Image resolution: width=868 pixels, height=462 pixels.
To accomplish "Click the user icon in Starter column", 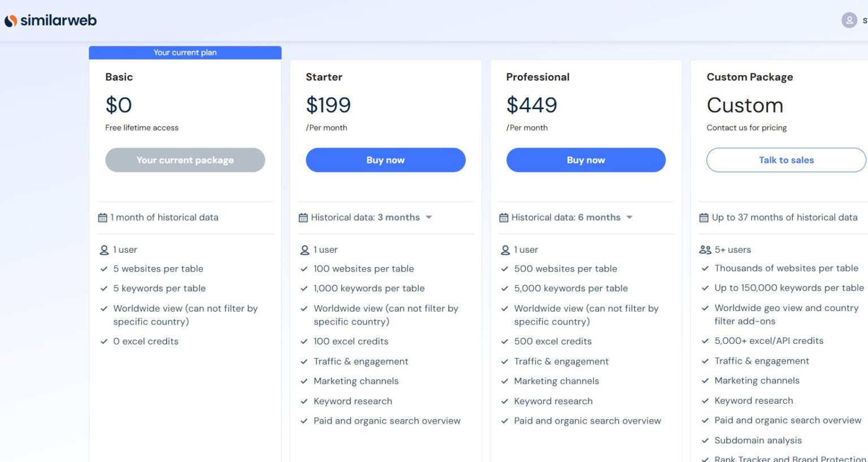I will (x=305, y=249).
